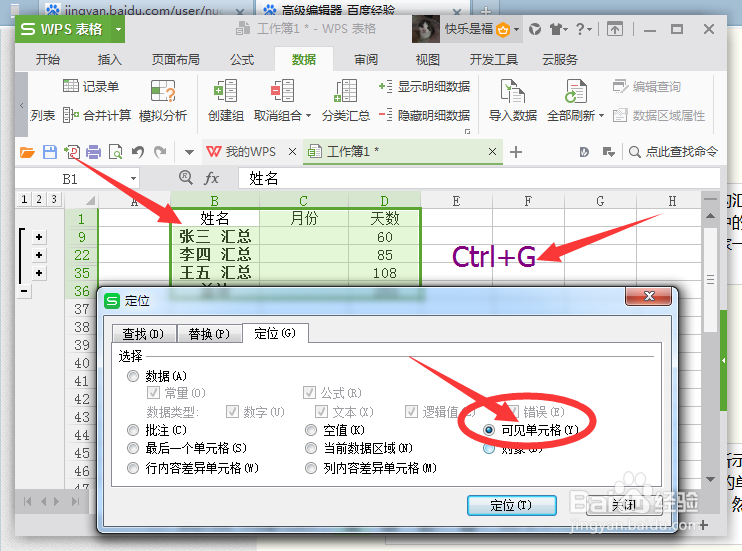
Task: Click the help question mark icon
Action: tap(580, 29)
